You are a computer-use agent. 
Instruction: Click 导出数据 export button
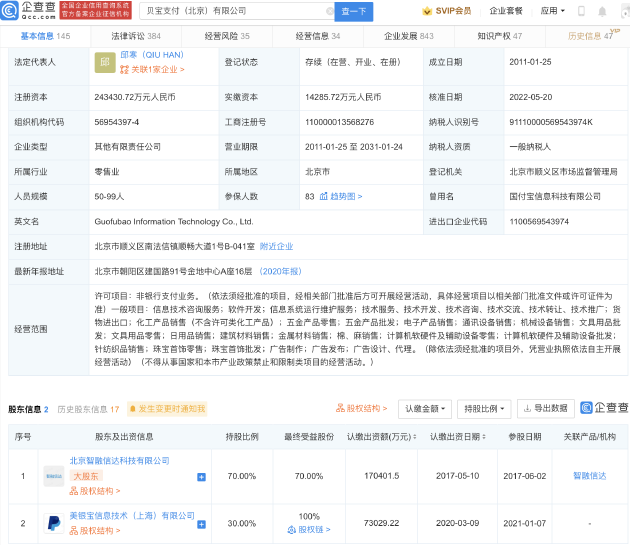coord(546,408)
